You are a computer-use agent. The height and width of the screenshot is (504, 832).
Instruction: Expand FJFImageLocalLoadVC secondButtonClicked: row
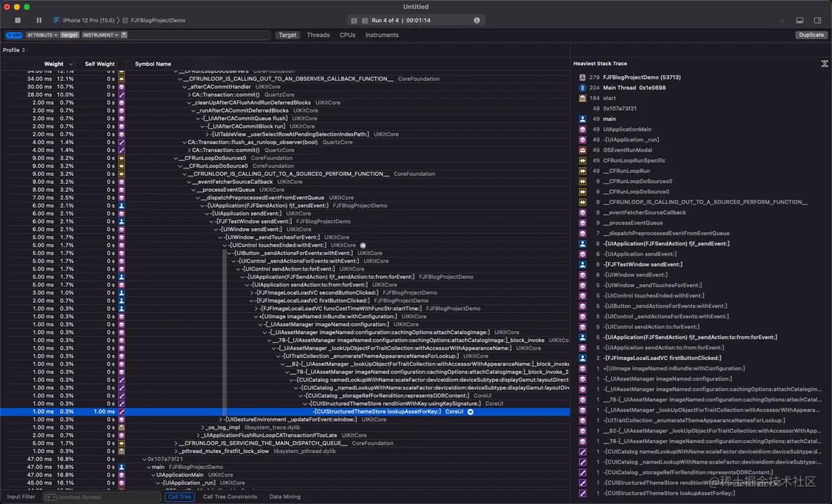click(252, 293)
